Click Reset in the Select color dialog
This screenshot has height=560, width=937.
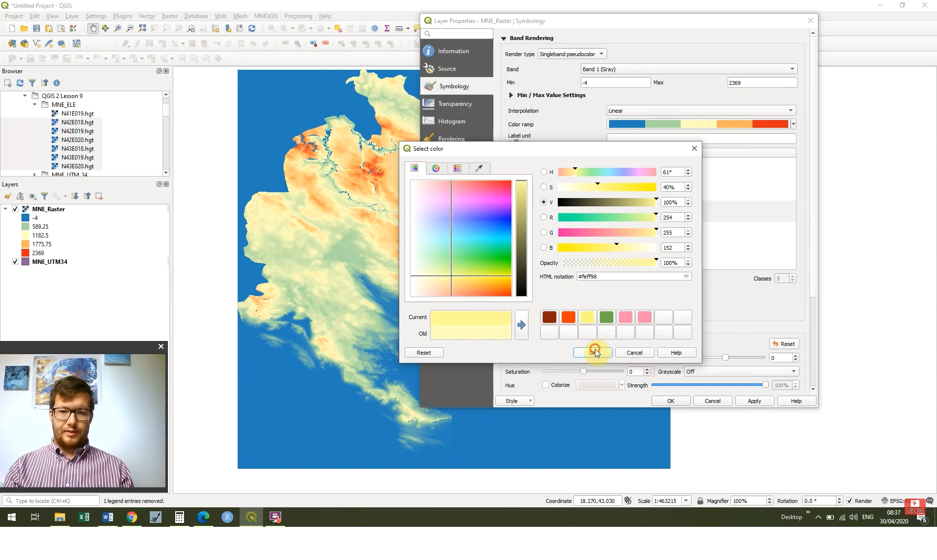point(424,352)
